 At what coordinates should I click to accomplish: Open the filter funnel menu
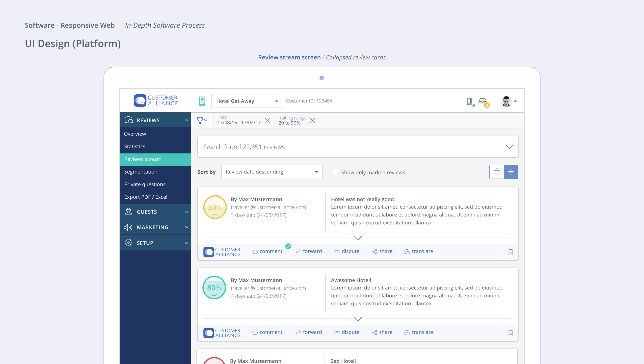coord(202,121)
